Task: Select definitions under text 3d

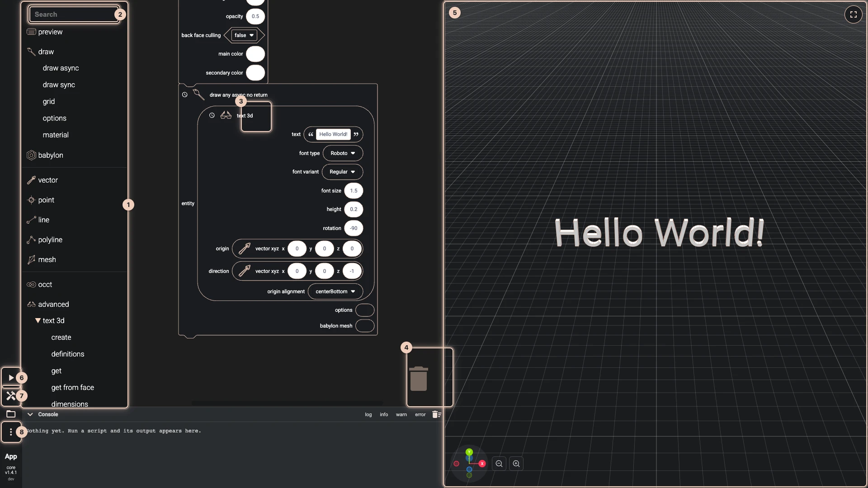Action: tap(67, 354)
